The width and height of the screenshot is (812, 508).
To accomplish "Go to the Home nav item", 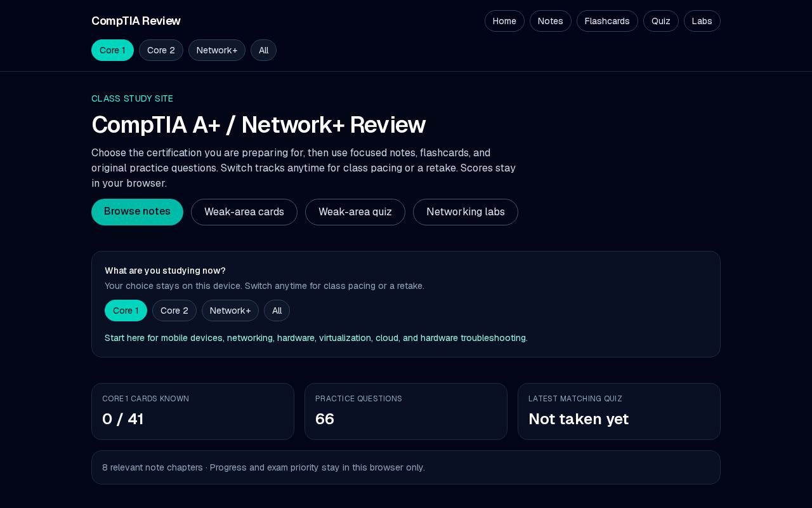I will 504,21.
